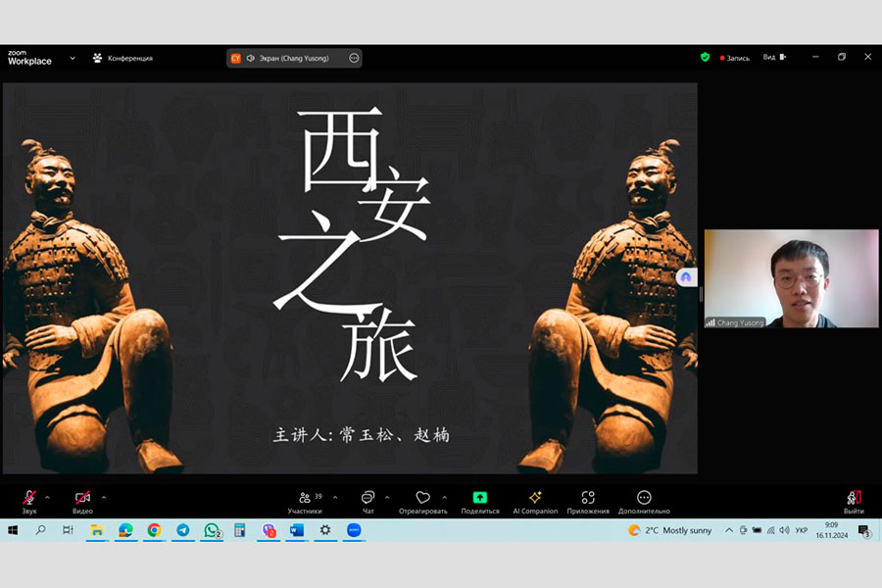Open volume control in system tray
The height and width of the screenshot is (588, 882).
(784, 530)
